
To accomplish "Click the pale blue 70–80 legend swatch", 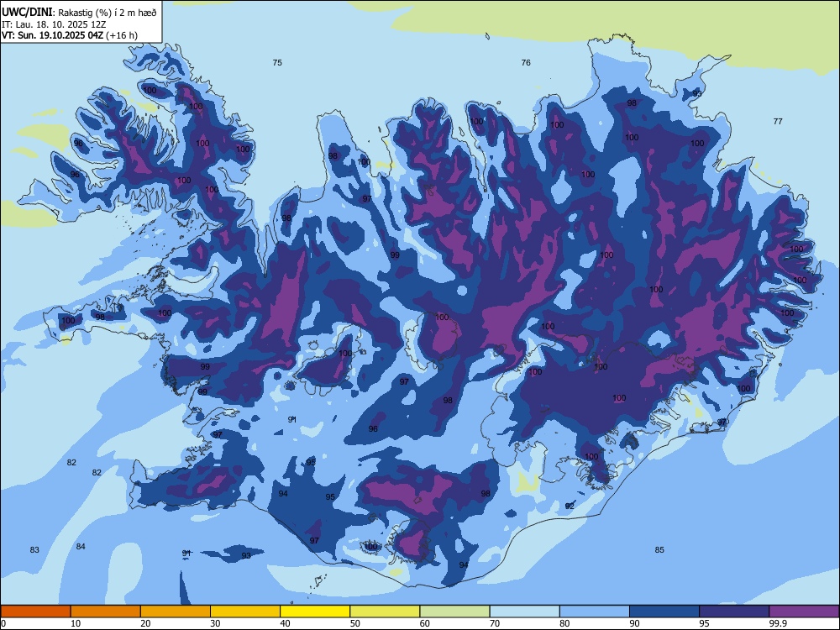I will pyautogui.click(x=524, y=612).
